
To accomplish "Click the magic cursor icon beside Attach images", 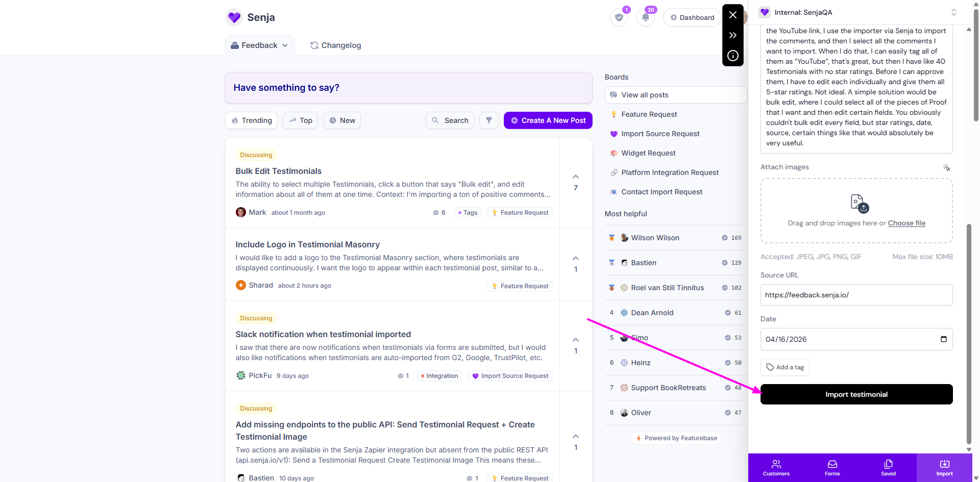I will tap(946, 168).
